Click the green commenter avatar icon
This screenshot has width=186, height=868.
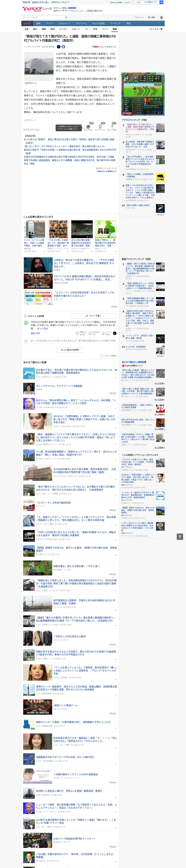[x=26, y=322]
